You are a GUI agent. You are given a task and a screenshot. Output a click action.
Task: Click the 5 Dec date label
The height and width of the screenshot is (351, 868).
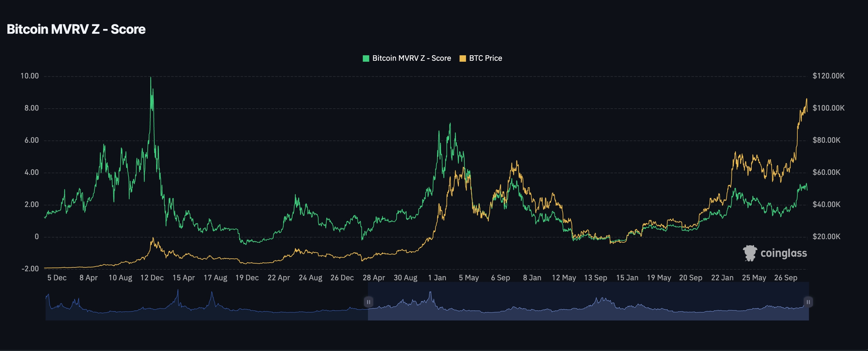tap(57, 278)
